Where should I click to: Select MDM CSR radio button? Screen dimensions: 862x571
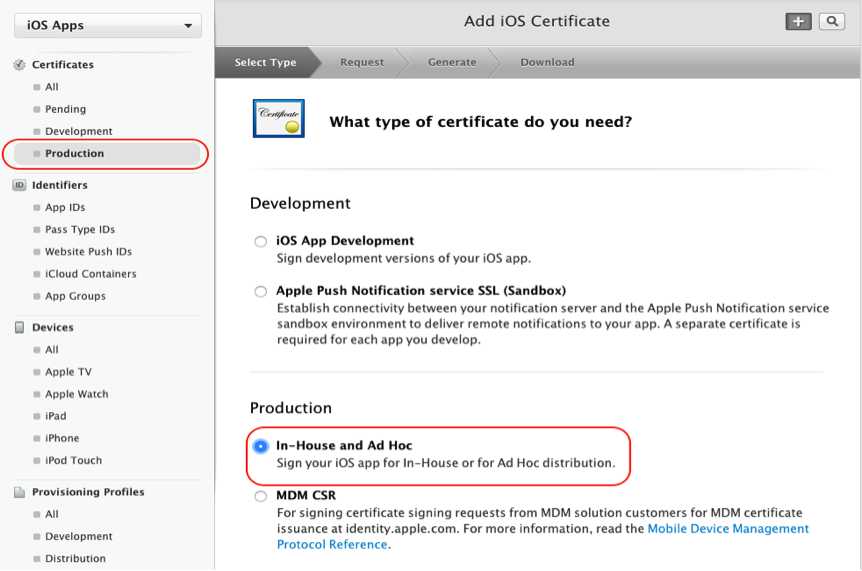coord(261,496)
